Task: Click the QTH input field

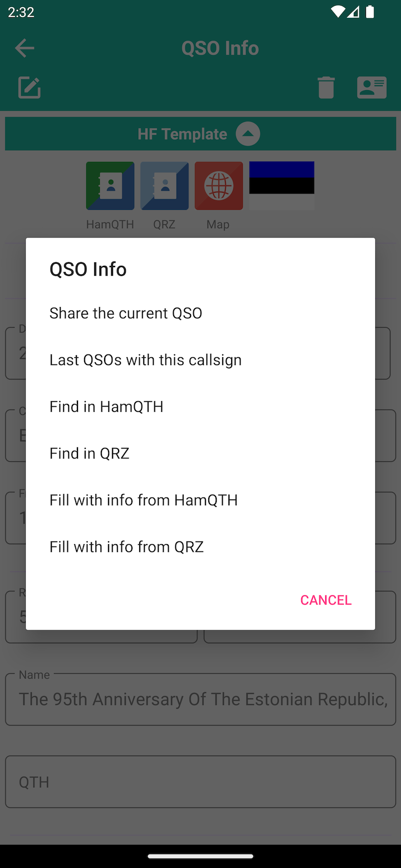Action: coord(200,782)
